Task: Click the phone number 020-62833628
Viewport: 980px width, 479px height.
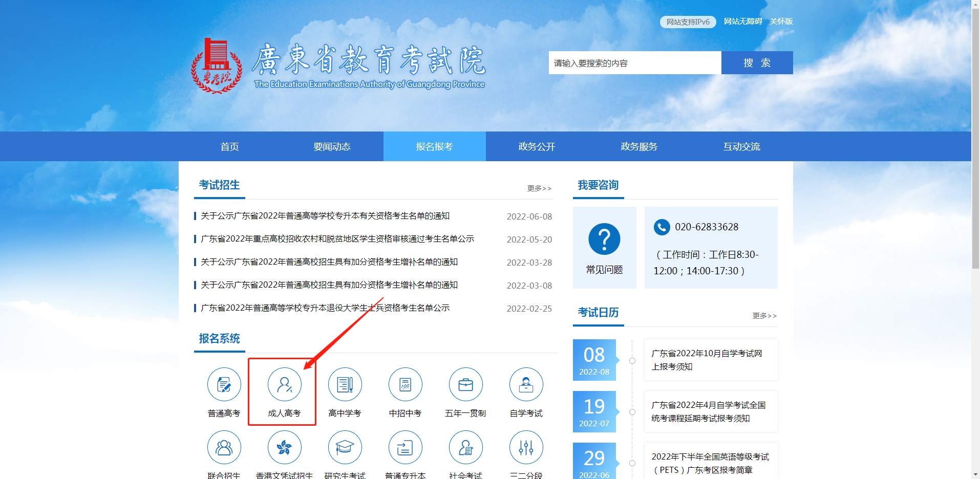Action: click(707, 227)
